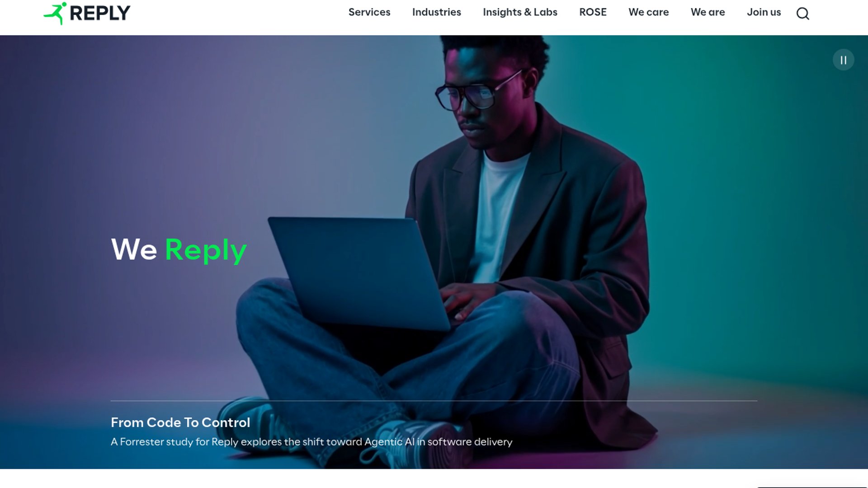The width and height of the screenshot is (868, 488).
Task: Expand the We care menu
Action: pyautogui.click(x=648, y=12)
